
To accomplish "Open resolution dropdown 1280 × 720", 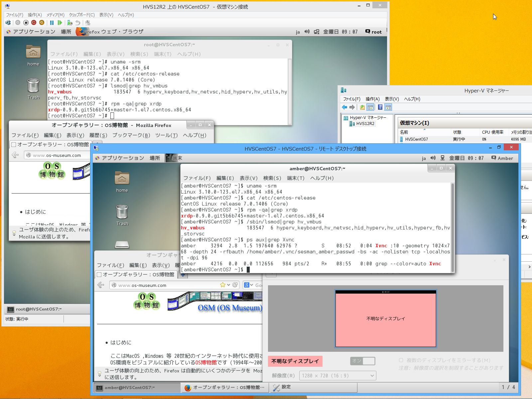I will [x=338, y=375].
